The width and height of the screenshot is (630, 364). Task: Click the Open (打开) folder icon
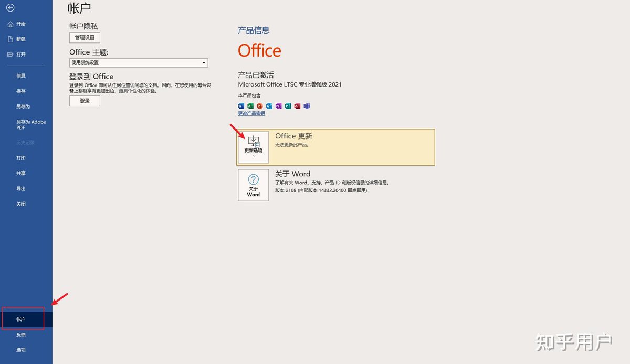click(10, 55)
